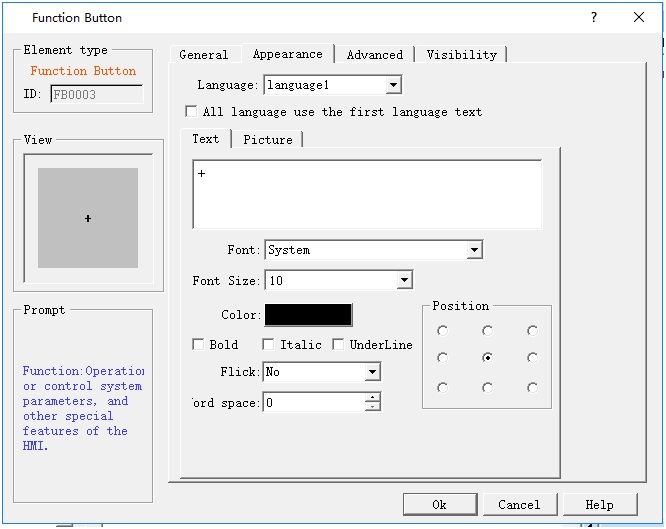Enable the UnderLine checkbox

coord(339,345)
